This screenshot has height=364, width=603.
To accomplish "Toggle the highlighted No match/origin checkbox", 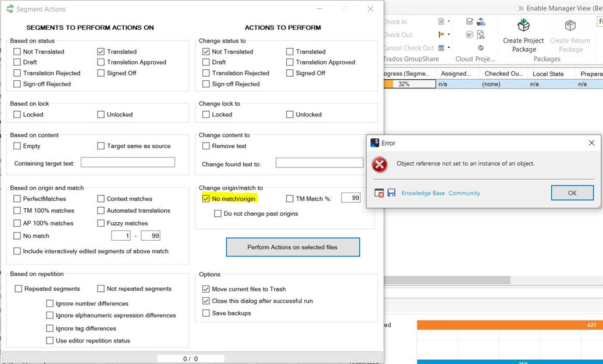I will tap(205, 199).
